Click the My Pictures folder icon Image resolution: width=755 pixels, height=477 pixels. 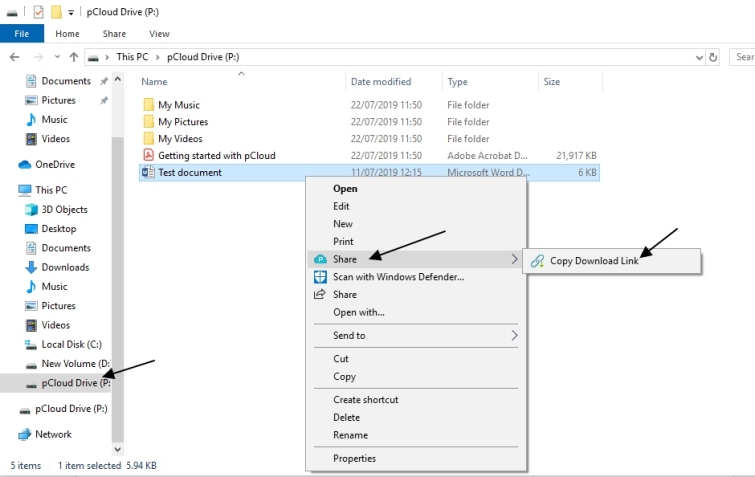(x=149, y=121)
